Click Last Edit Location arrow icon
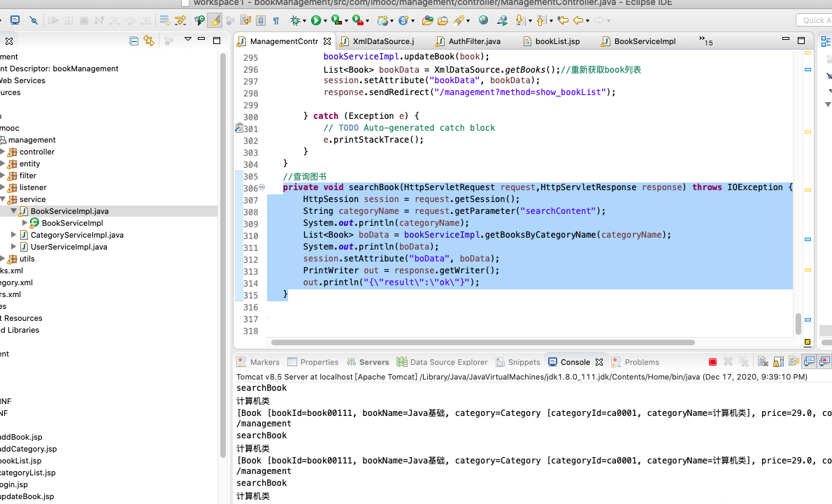The width and height of the screenshot is (832, 504). (x=562, y=20)
